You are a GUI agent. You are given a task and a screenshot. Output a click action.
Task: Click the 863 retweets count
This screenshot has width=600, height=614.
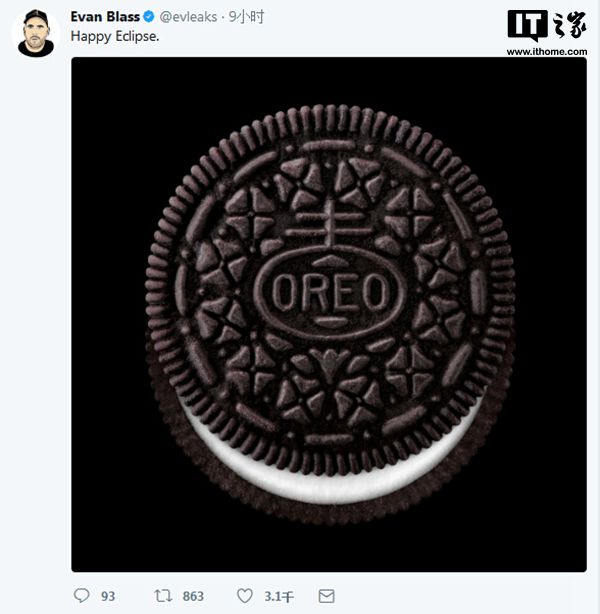(x=193, y=596)
